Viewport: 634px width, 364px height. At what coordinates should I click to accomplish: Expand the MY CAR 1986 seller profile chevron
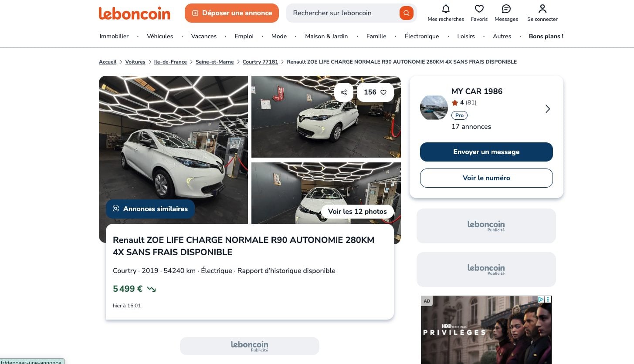tap(548, 109)
